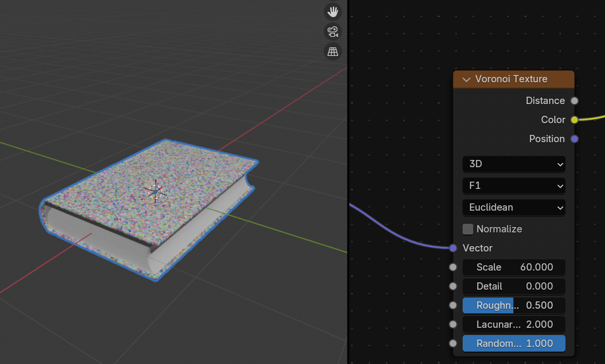
Task: Click the yellow Color output socket
Action: [x=574, y=120]
